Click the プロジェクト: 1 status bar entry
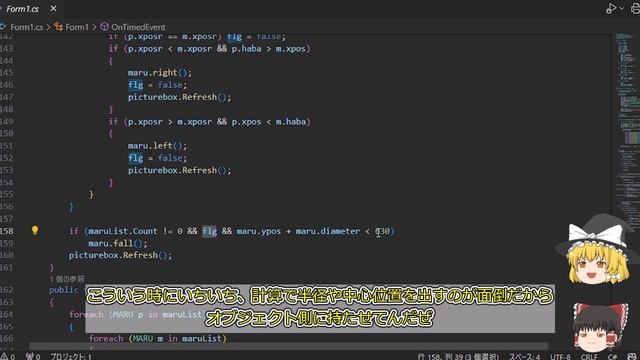Image resolution: width=640 pixels, height=360 pixels. click(x=71, y=356)
